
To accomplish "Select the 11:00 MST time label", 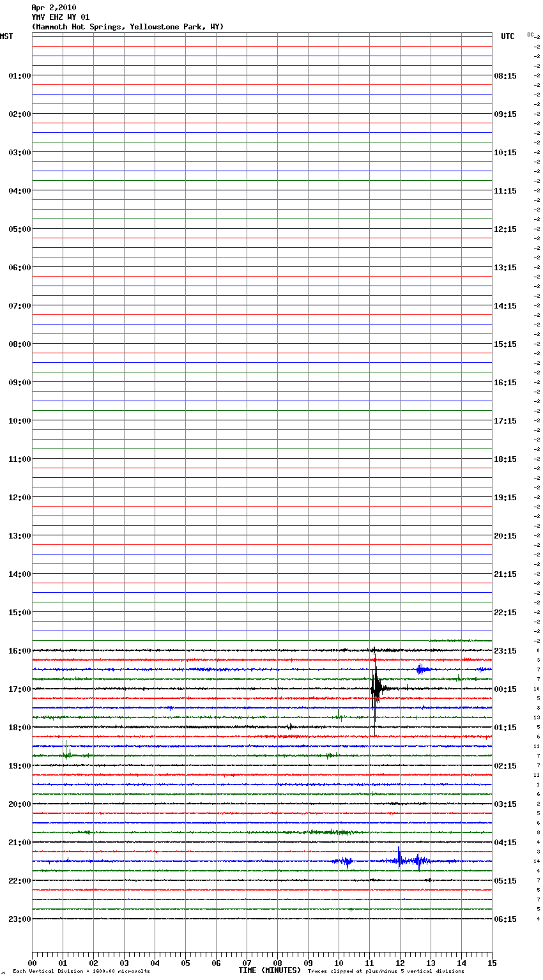I will pyautogui.click(x=20, y=459).
